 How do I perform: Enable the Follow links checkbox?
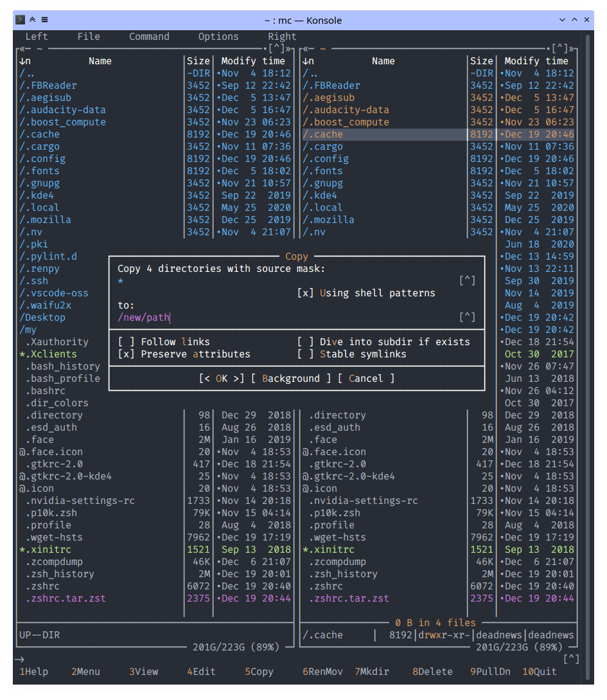point(127,342)
